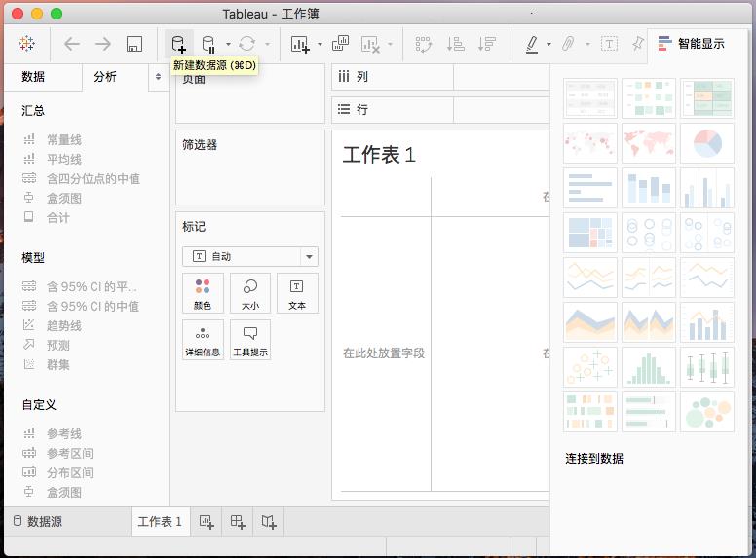Open the Color marks card
Image resolution: width=756 pixels, height=558 pixels.
(x=203, y=293)
